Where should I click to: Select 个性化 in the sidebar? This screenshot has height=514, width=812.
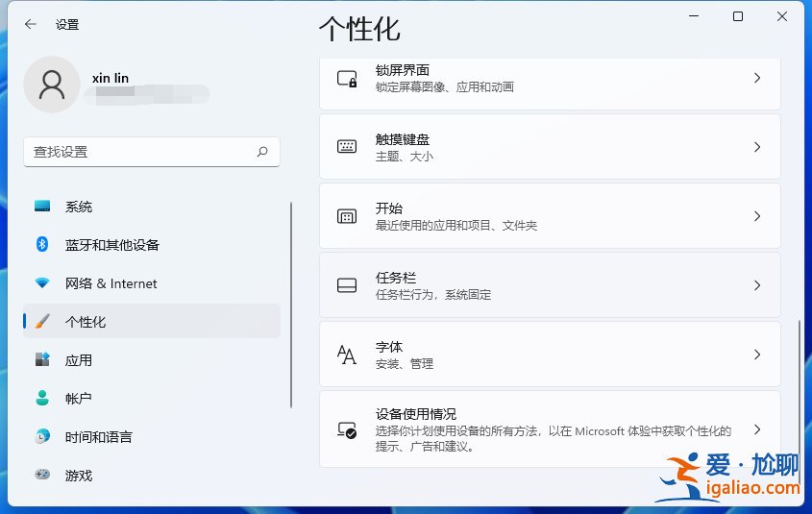click(x=152, y=321)
